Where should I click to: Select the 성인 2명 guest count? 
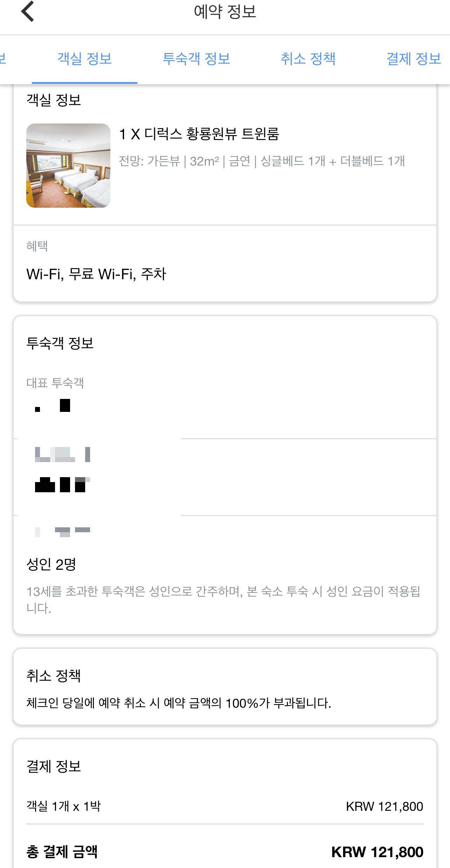tap(51, 565)
